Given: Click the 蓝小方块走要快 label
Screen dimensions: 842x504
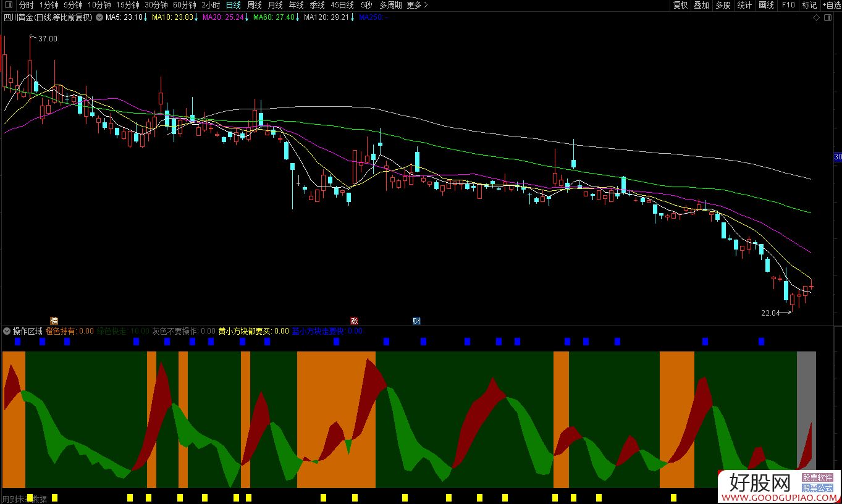Looking at the screenshot, I should 327,331.
